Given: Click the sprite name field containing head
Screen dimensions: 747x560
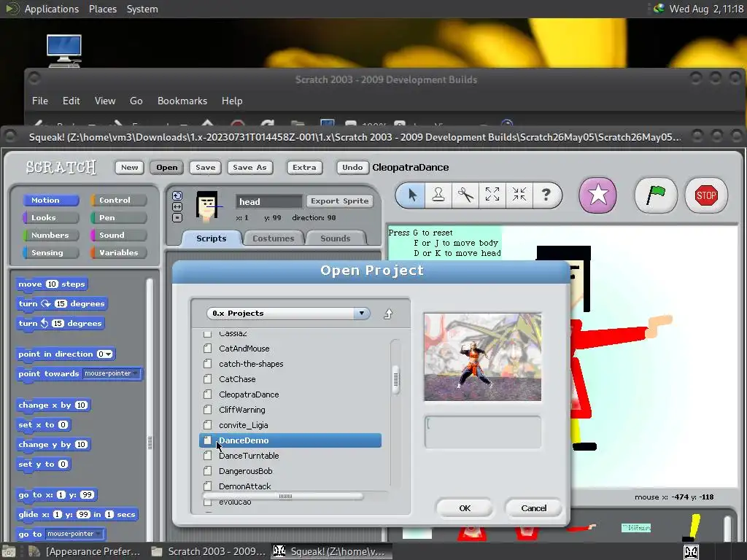Looking at the screenshot, I should pos(269,201).
